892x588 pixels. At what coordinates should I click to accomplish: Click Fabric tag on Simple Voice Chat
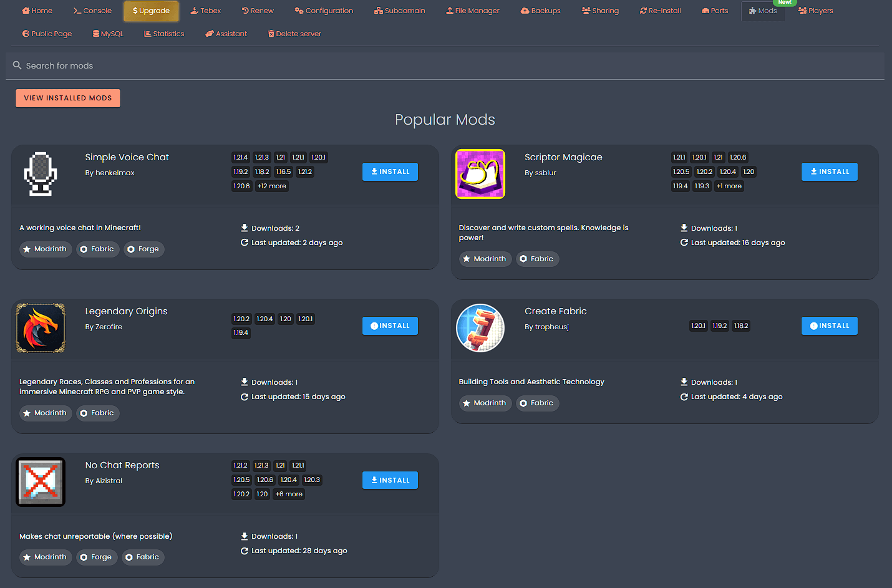tap(97, 249)
